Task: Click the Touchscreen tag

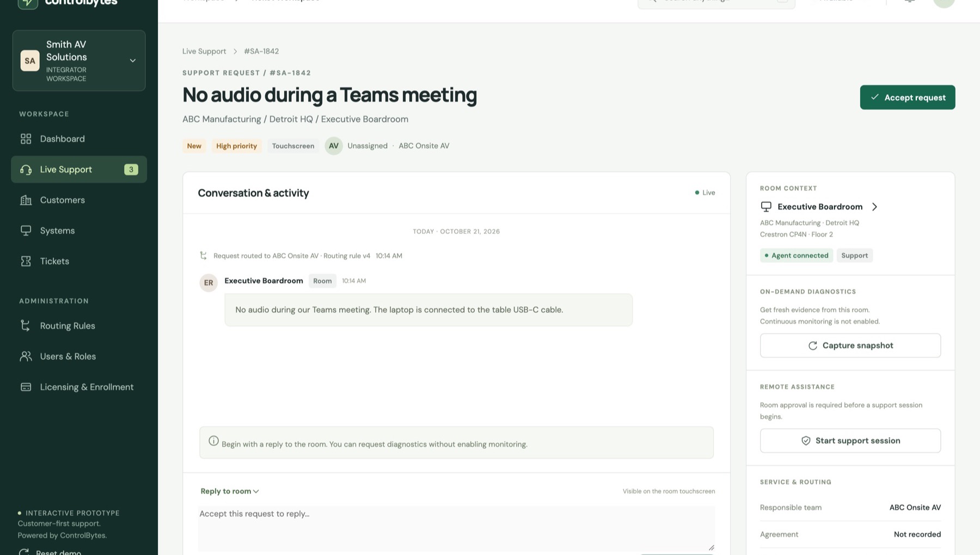Action: coord(293,146)
